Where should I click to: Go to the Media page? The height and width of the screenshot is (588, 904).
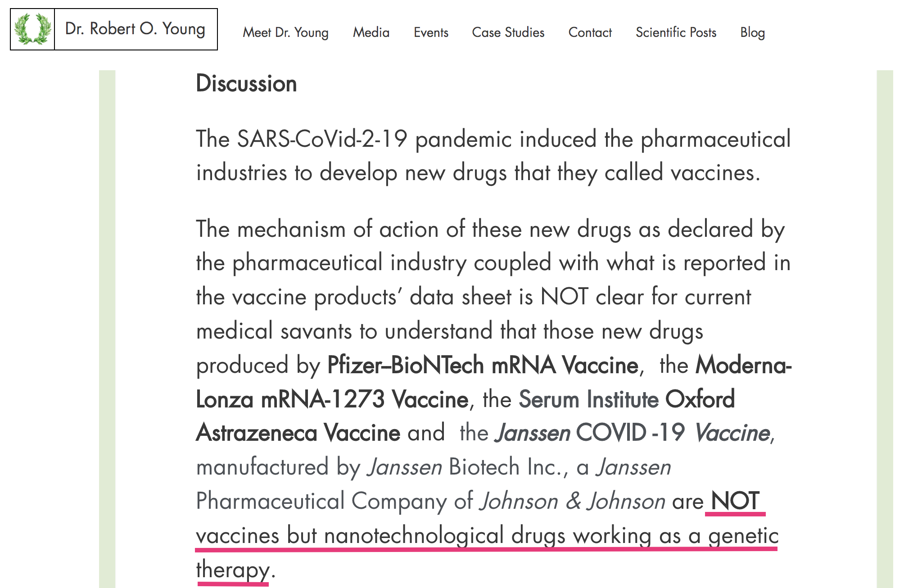pos(371,32)
